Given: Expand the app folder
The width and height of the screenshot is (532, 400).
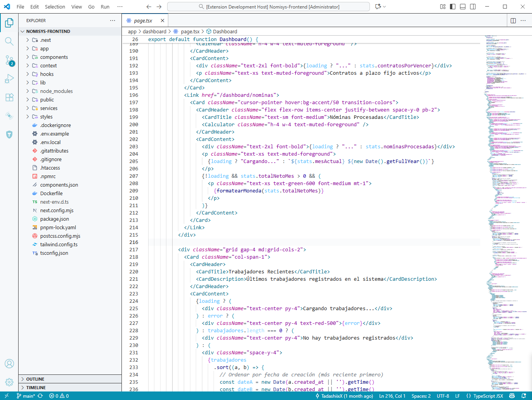Looking at the screenshot, I should point(70,48).
